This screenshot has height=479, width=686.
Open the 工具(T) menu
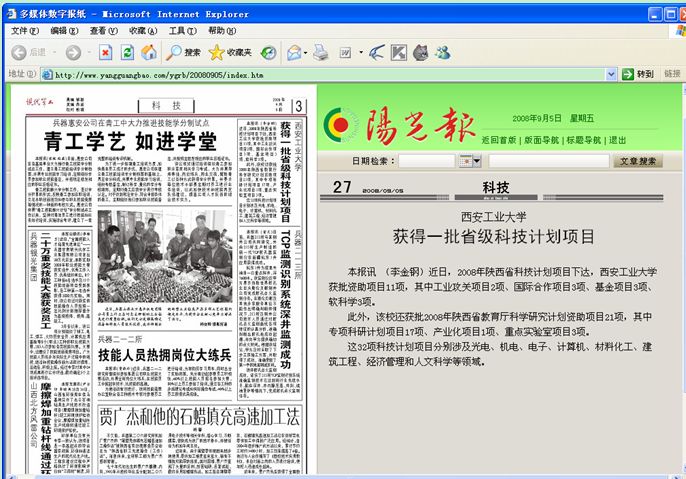(x=183, y=31)
